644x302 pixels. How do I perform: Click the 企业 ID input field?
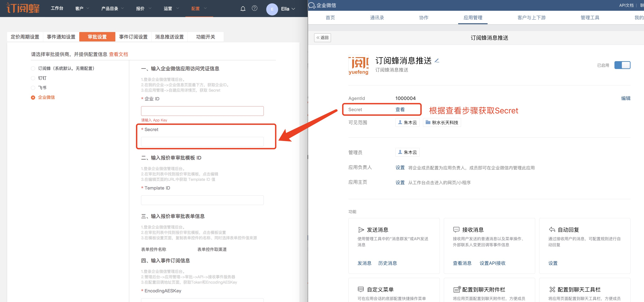(x=202, y=111)
